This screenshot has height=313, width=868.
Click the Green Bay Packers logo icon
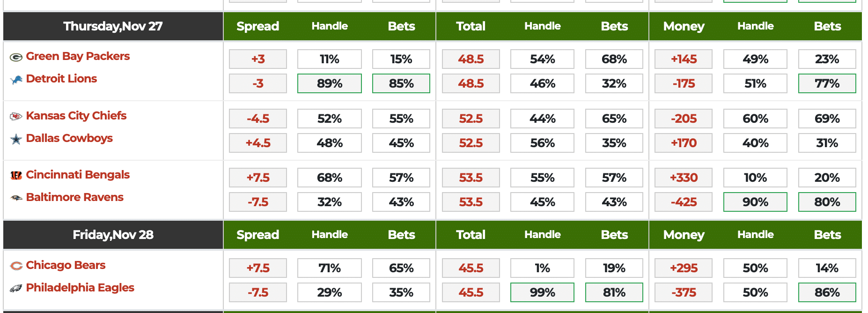point(16,57)
